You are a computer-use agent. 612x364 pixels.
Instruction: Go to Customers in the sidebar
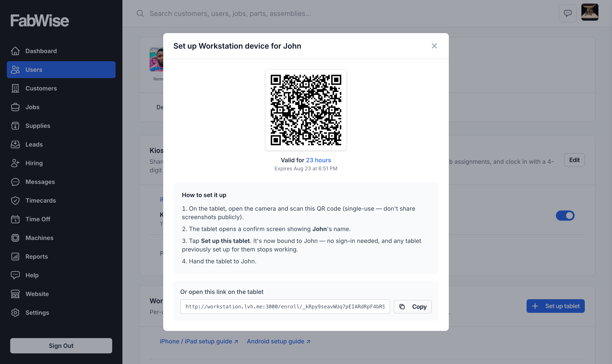pos(61,88)
